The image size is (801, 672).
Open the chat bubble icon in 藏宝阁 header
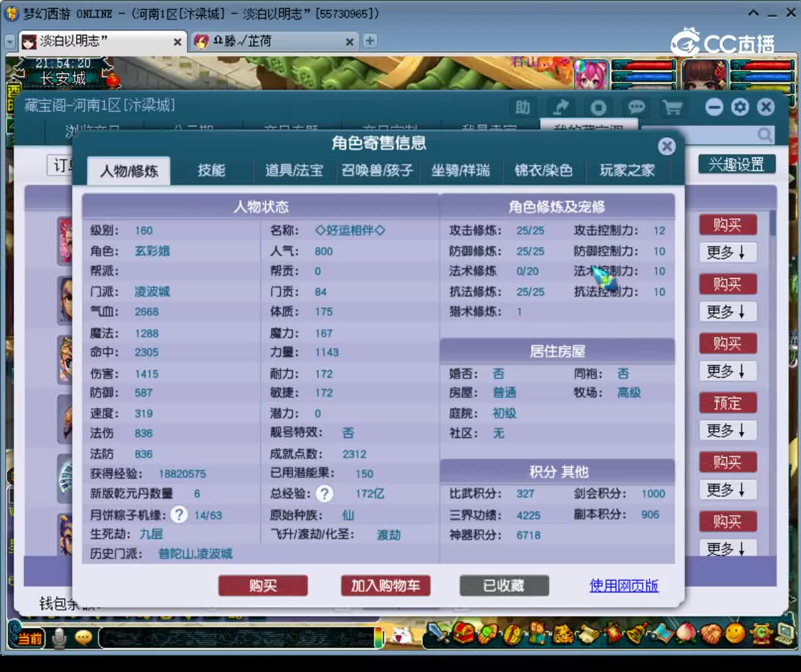point(636,108)
